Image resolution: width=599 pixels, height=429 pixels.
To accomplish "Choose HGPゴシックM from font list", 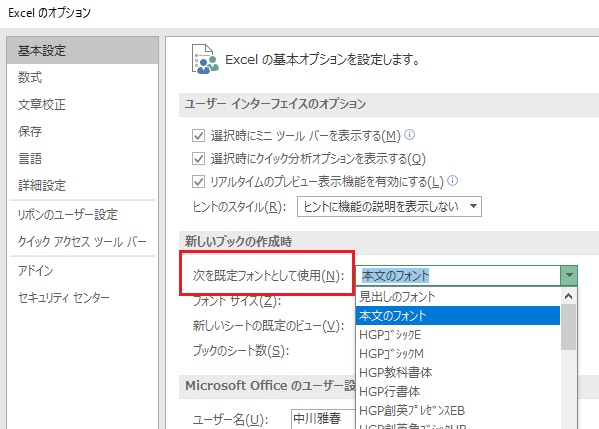I will [458, 354].
